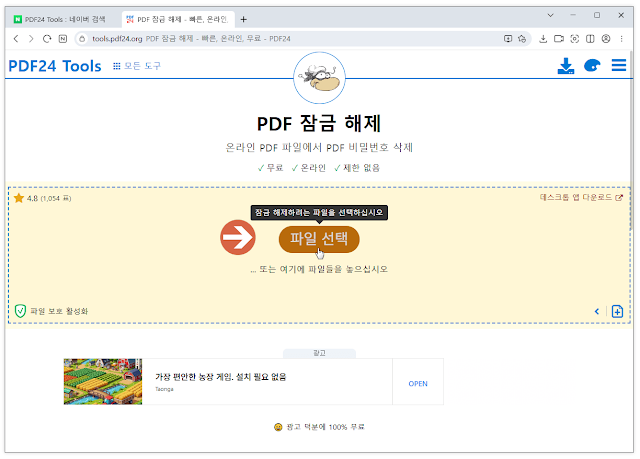Open 데스크톱 앱 다운로드 link

(x=581, y=197)
